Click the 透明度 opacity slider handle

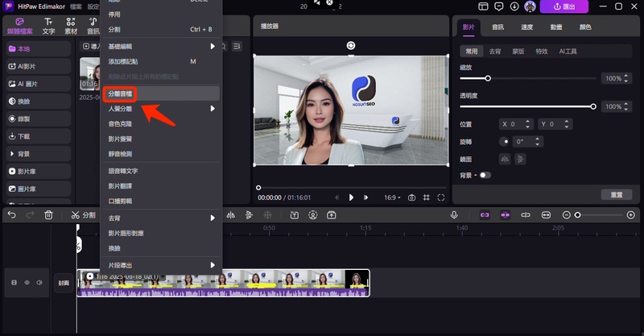coord(593,106)
